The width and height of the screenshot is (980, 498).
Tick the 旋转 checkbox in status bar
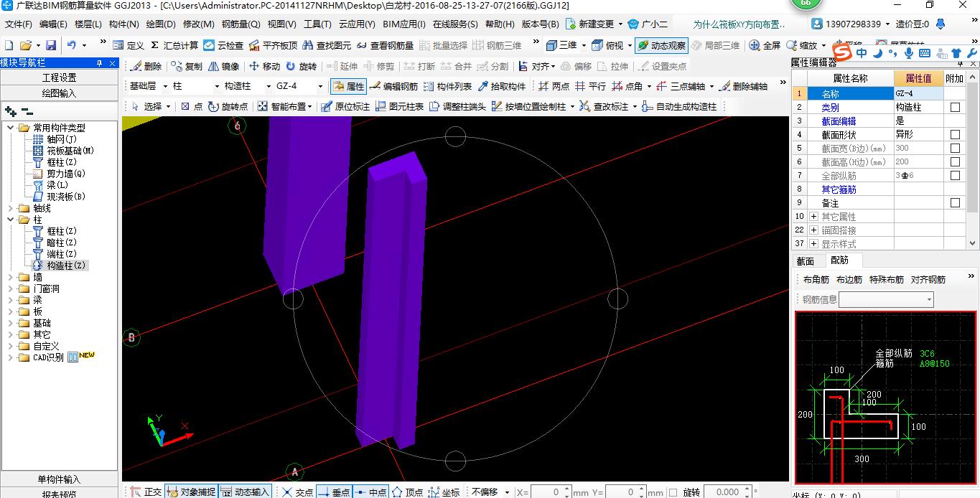[x=673, y=492]
